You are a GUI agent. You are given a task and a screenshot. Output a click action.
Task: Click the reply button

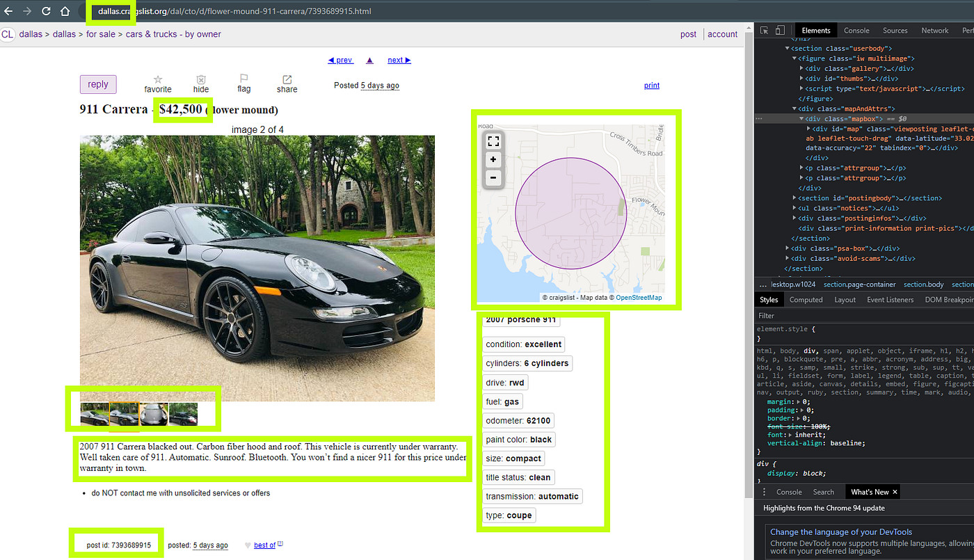pos(98,84)
